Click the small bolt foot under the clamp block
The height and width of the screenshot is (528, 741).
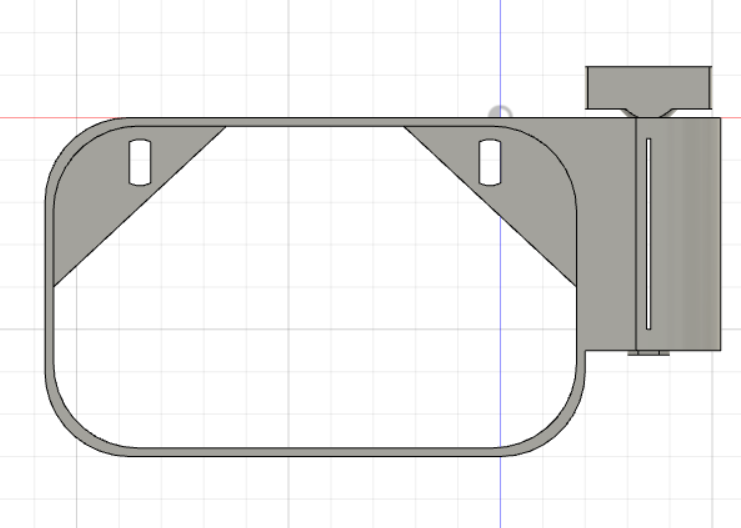pyautogui.click(x=648, y=353)
